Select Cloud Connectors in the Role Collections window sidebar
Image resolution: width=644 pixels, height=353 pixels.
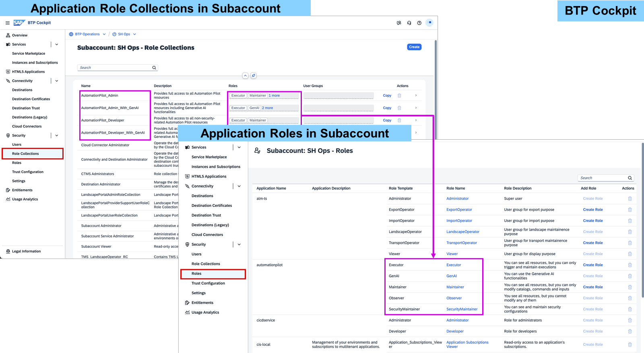[27, 126]
